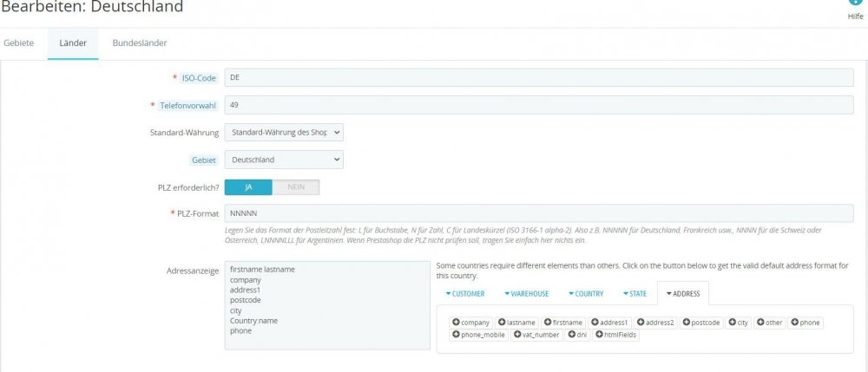Viewport: 868px width, 372px height.
Task: Add the city field tag
Action: coord(739,323)
